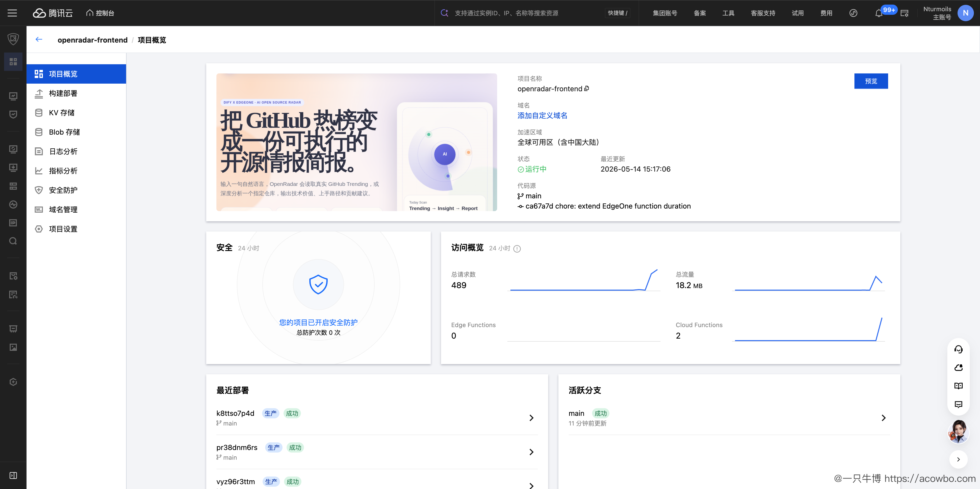The width and height of the screenshot is (980, 489).
Task: Click the shield-check icon in left rail
Action: pos(13,114)
